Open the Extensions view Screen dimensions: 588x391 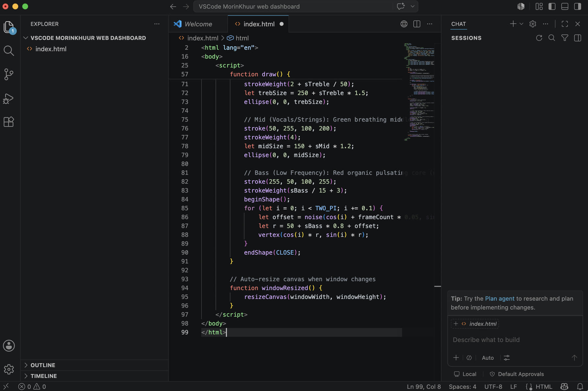point(9,122)
